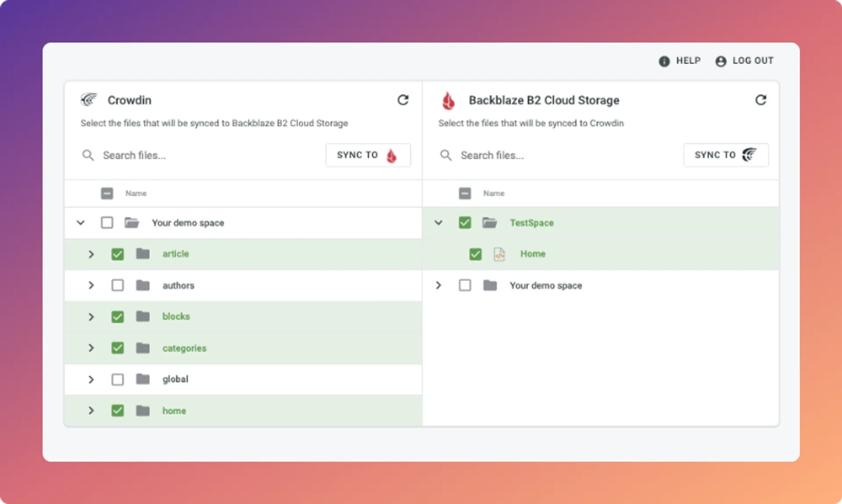This screenshot has width=842, height=504.
Task: Collapse the TestSpace folder
Action: coord(439,223)
